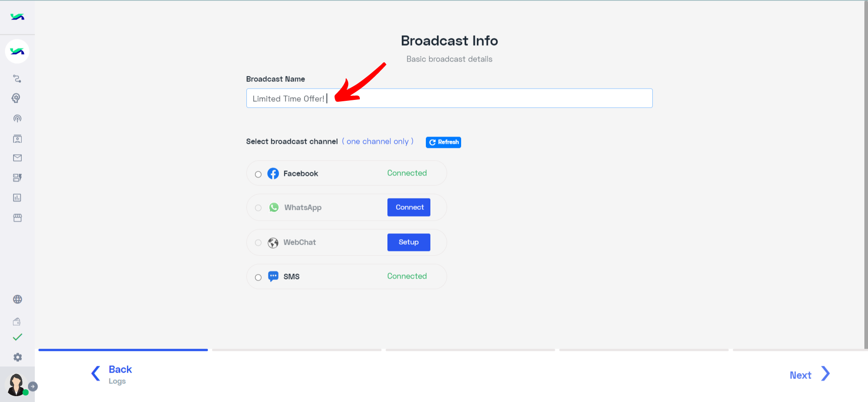Open the Flows icon in sidebar
This screenshot has width=868, height=402.
tap(17, 79)
